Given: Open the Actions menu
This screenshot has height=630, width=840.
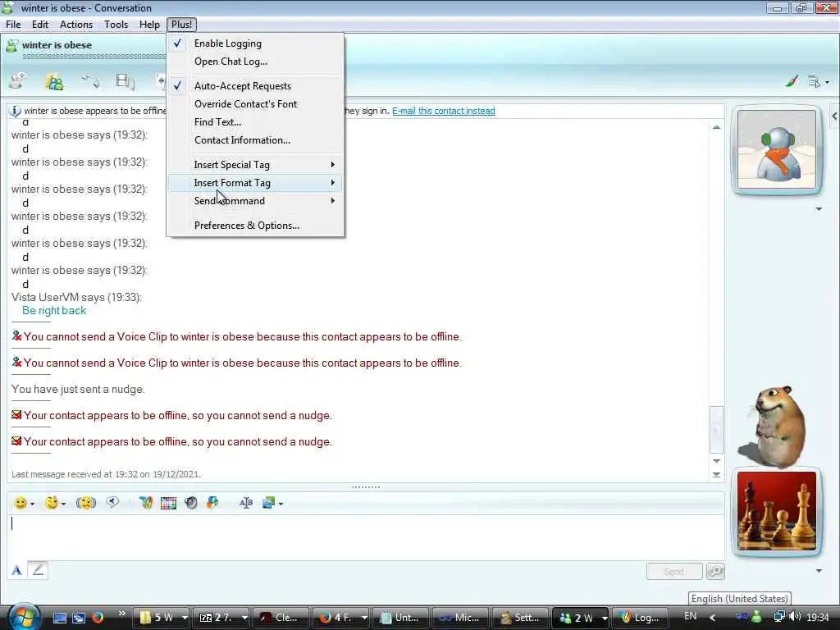Looking at the screenshot, I should pyautogui.click(x=76, y=25).
